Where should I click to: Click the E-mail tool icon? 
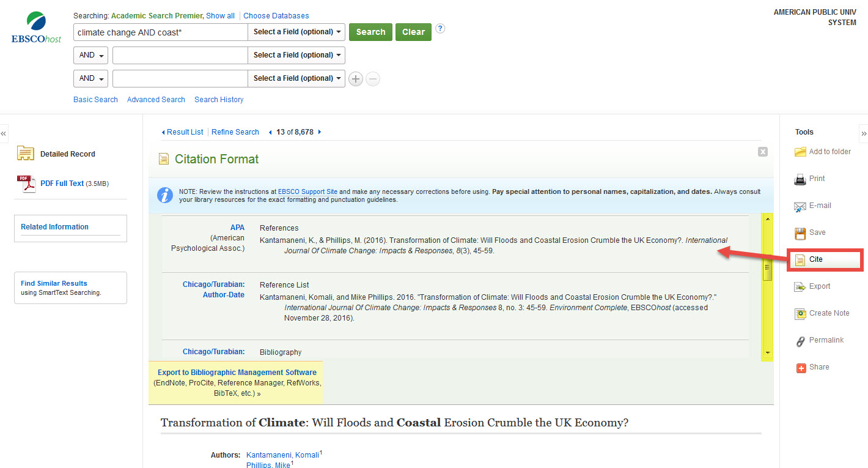[x=800, y=206]
